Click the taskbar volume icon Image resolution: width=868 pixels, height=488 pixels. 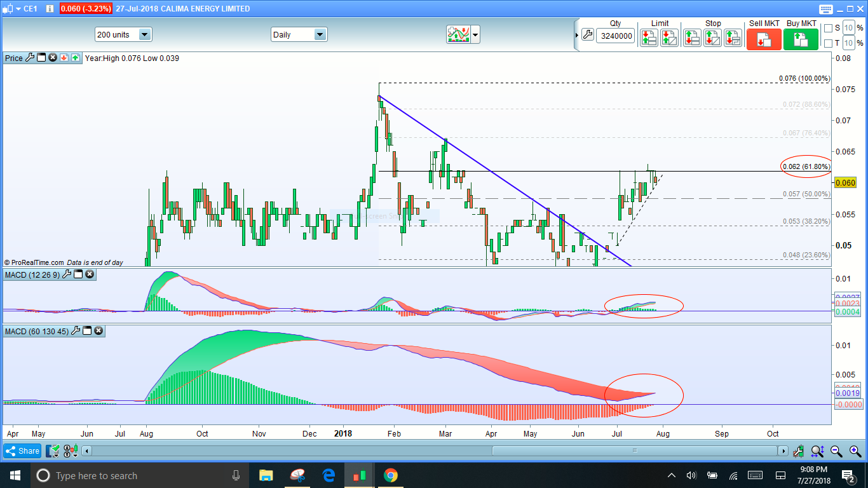(x=691, y=475)
